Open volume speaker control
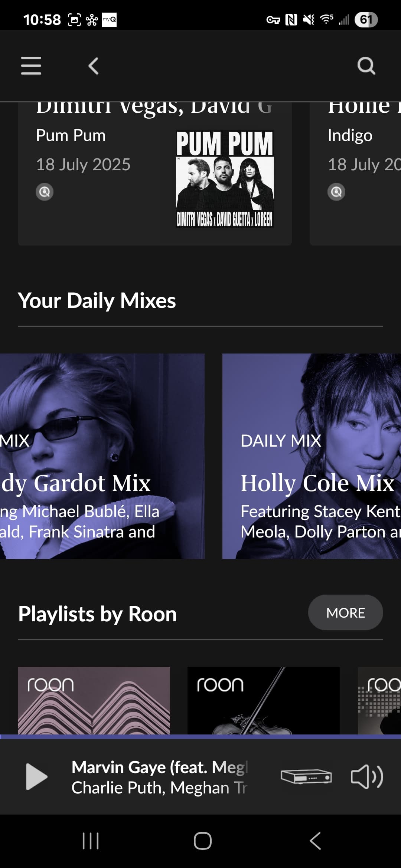 [367, 776]
